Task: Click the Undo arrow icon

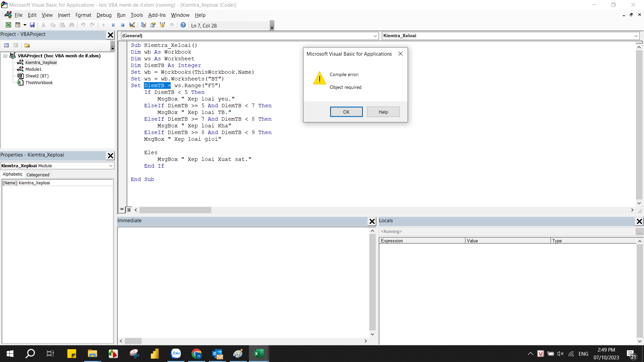Action: (x=83, y=25)
